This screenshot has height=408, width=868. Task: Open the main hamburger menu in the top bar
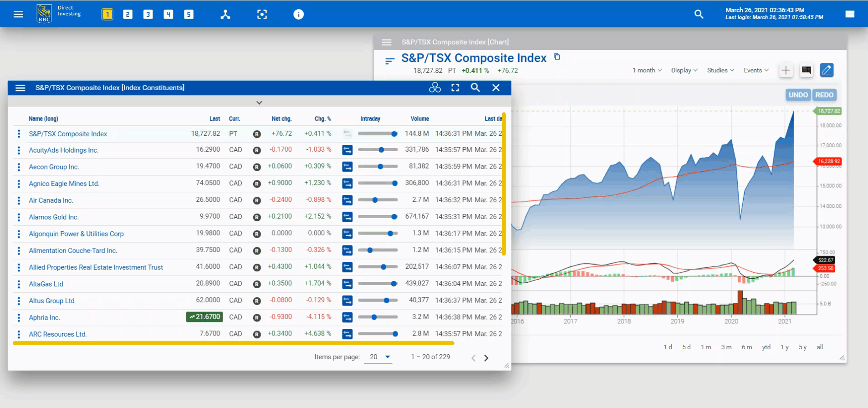(x=18, y=14)
